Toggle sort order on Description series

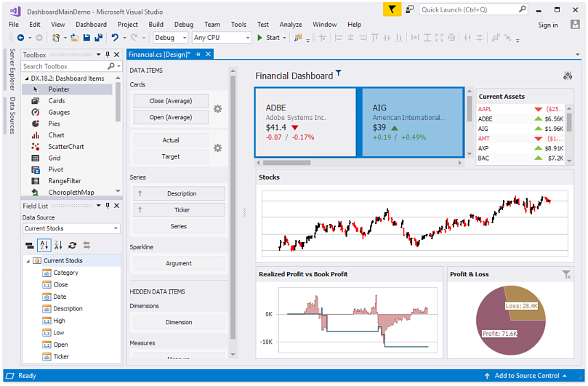click(140, 193)
